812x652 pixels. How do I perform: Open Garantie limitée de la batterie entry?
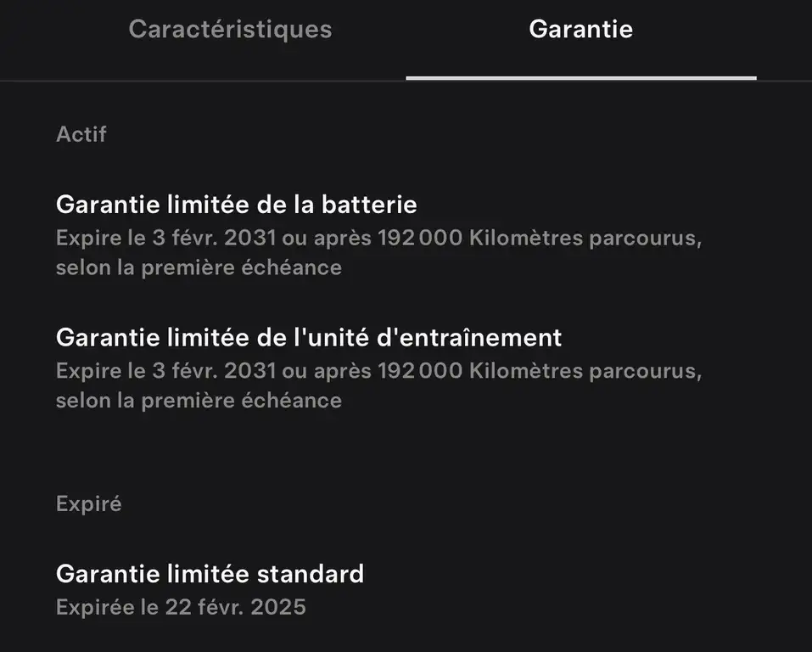click(237, 205)
